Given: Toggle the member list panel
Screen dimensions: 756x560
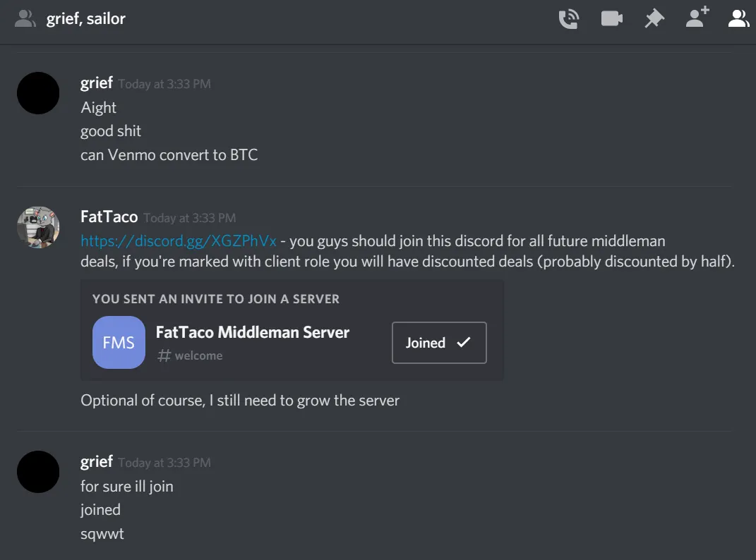Looking at the screenshot, I should click(x=738, y=19).
